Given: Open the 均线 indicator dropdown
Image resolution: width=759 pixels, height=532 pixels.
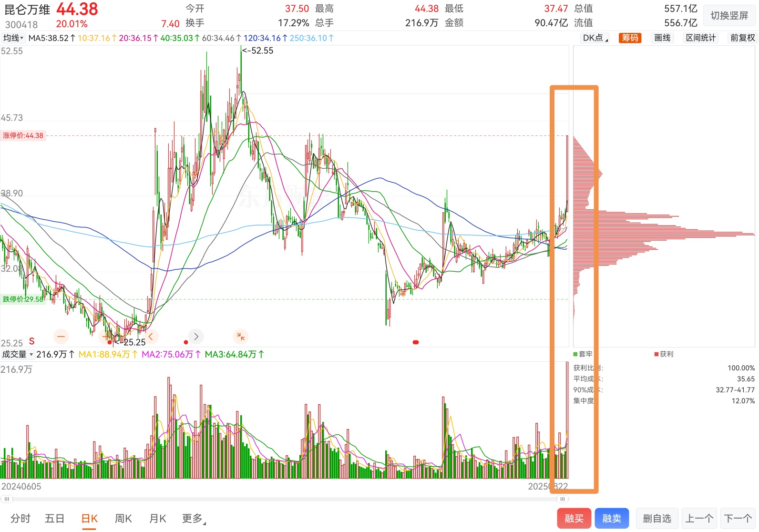Looking at the screenshot, I should (13, 38).
